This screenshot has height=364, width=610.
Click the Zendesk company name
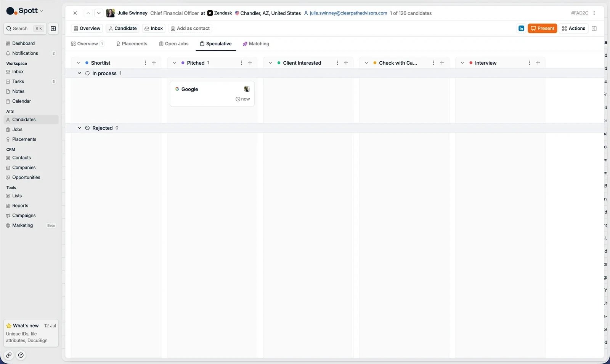(223, 13)
